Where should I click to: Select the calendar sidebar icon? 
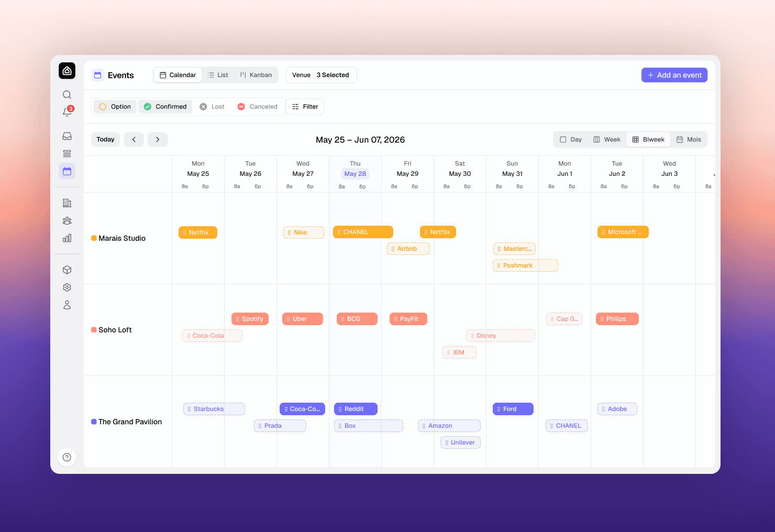(x=67, y=171)
